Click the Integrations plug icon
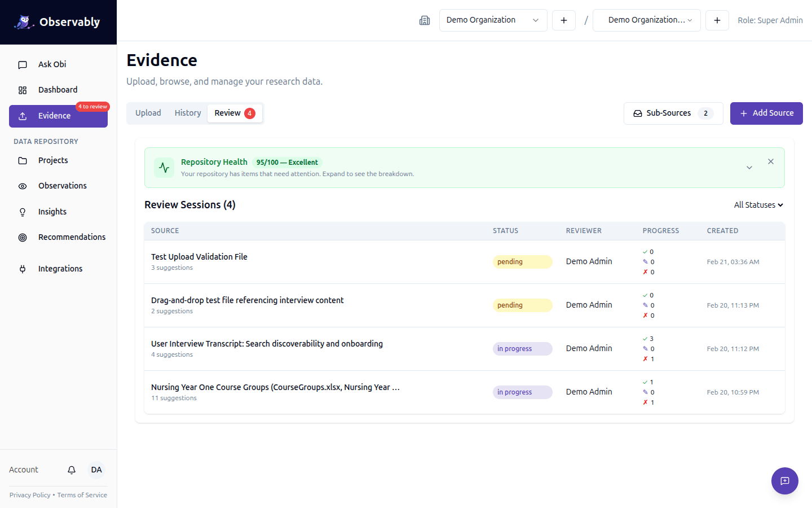Screen dimensions: 812x508 coord(22,268)
